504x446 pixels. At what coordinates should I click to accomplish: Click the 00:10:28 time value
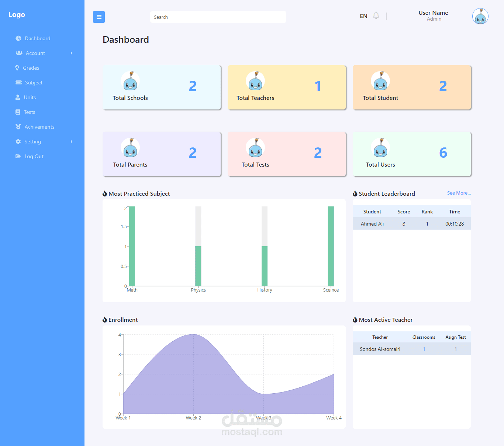coord(455,224)
